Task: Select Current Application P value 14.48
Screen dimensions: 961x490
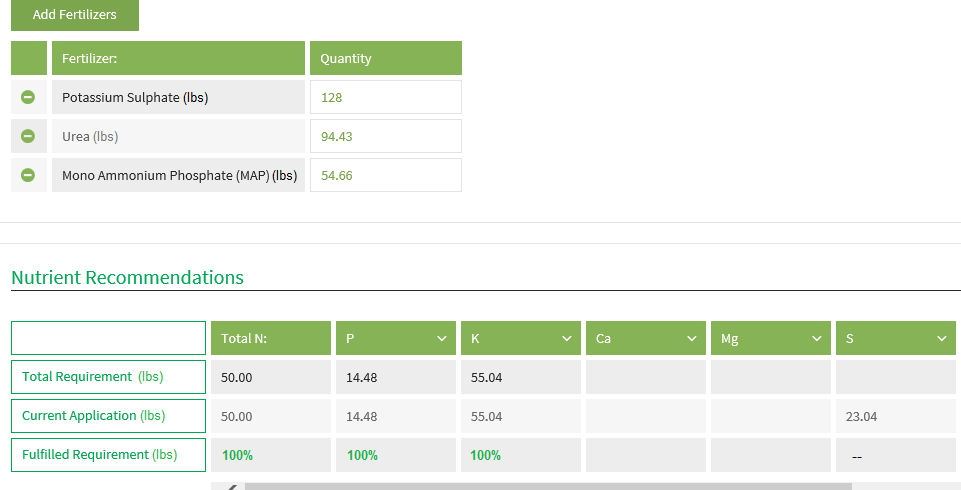Action: 362,416
